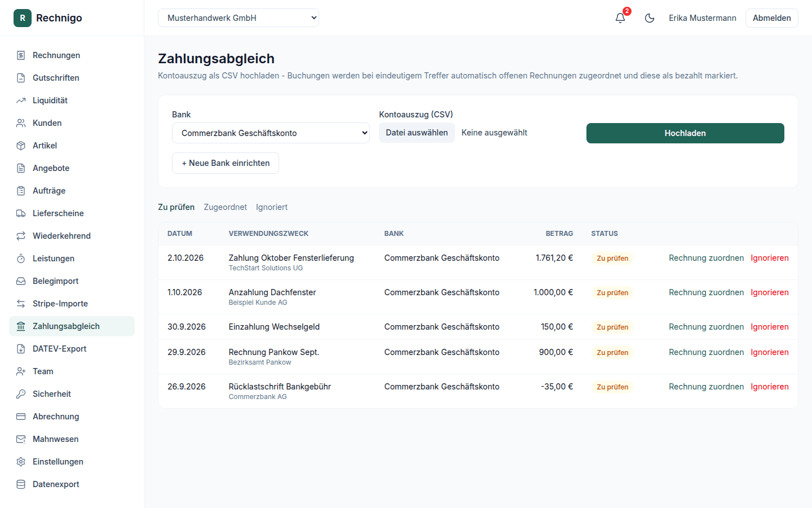Click the Gutschriften document icon

[x=21, y=78]
